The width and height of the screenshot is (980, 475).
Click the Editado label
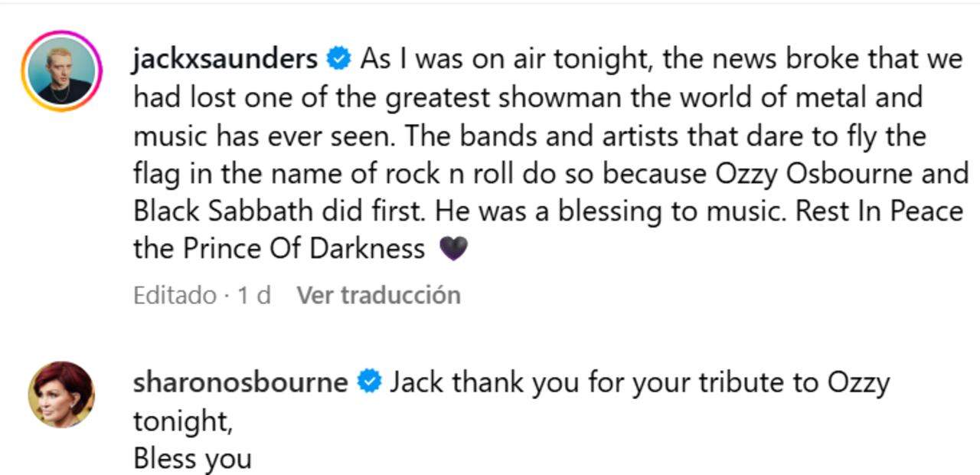point(175,295)
